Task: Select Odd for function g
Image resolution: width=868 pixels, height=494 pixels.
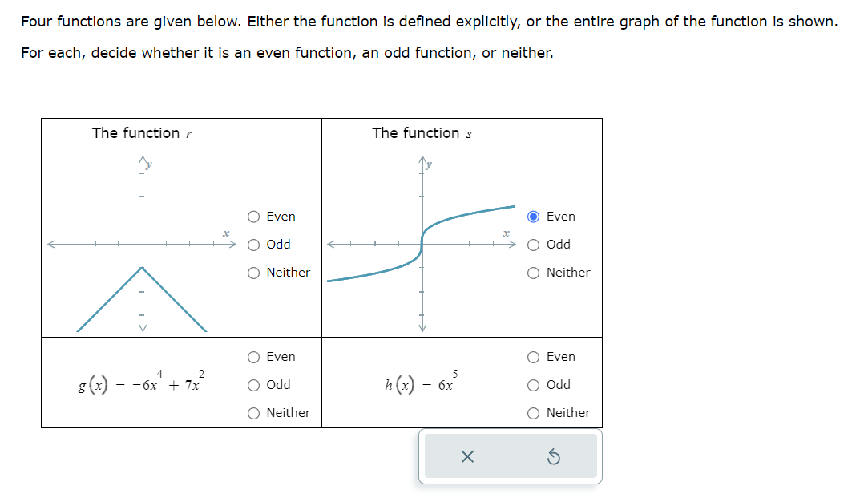Action: [253, 385]
